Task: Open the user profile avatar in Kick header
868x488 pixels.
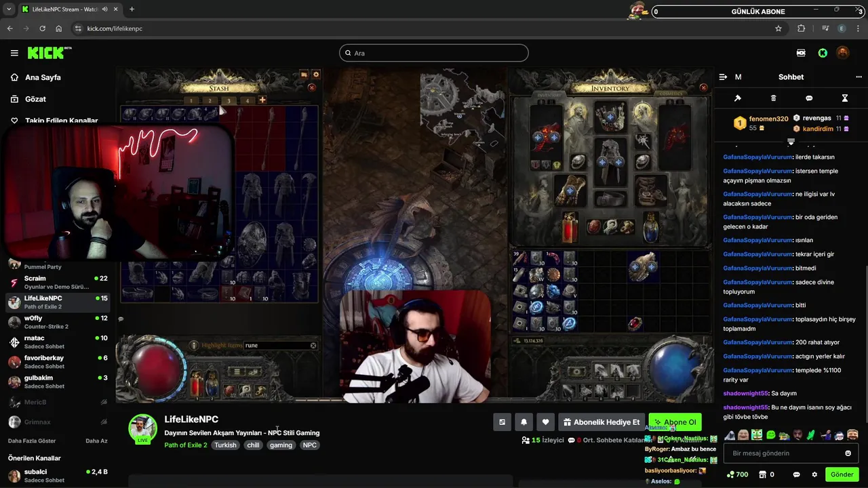Action: [x=842, y=53]
